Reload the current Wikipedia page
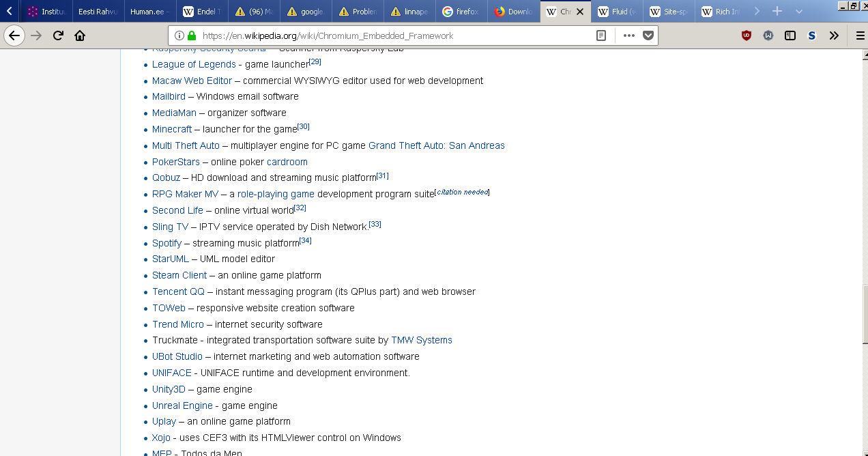868x456 pixels. coord(59,35)
